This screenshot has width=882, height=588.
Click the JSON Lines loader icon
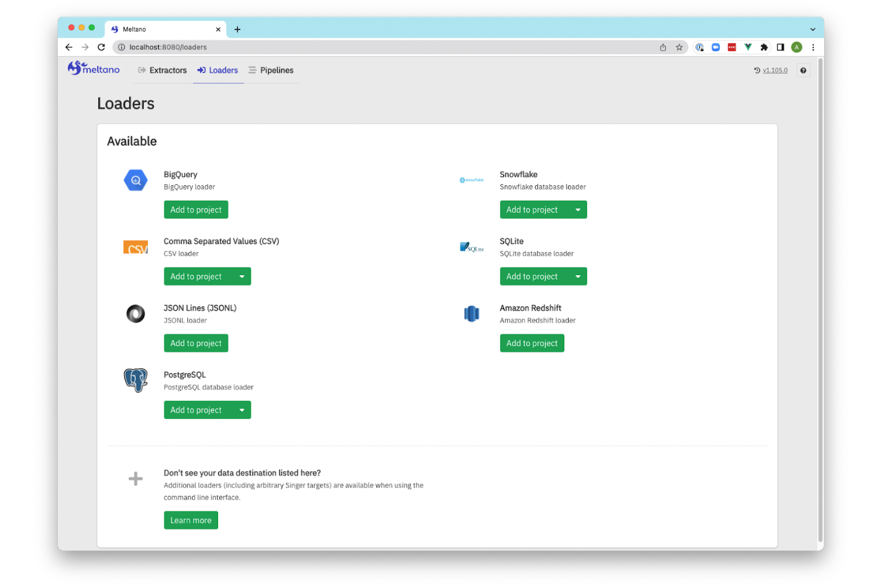[x=135, y=313]
